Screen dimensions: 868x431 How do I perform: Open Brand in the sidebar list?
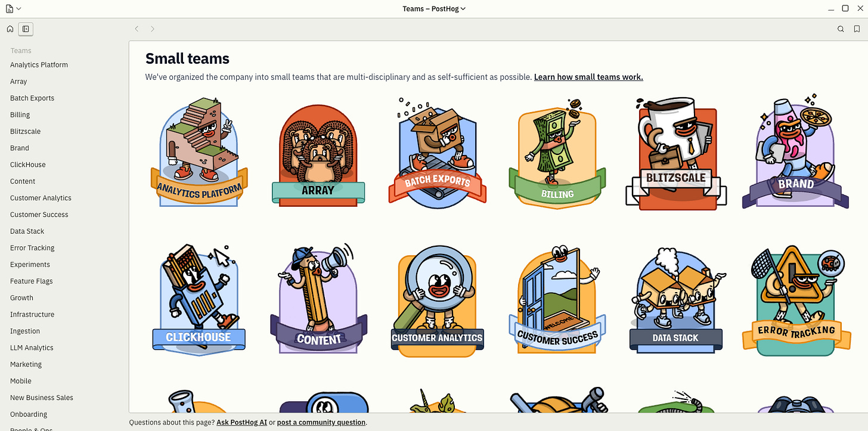tap(20, 148)
